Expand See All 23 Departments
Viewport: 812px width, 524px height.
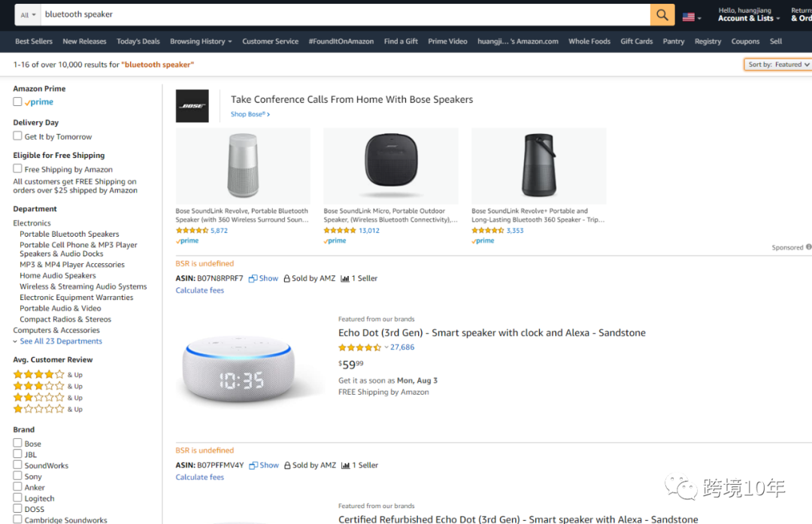point(60,341)
